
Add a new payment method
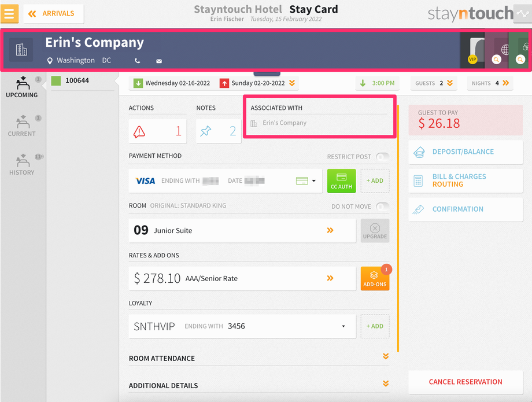point(375,181)
